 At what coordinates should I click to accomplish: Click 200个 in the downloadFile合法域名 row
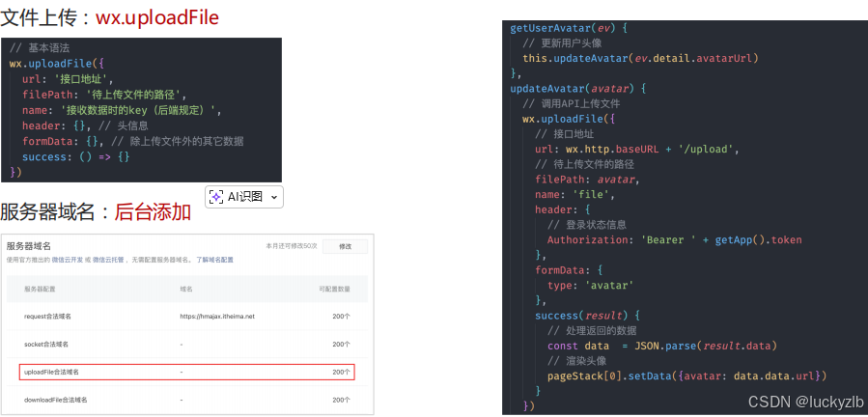tap(341, 400)
